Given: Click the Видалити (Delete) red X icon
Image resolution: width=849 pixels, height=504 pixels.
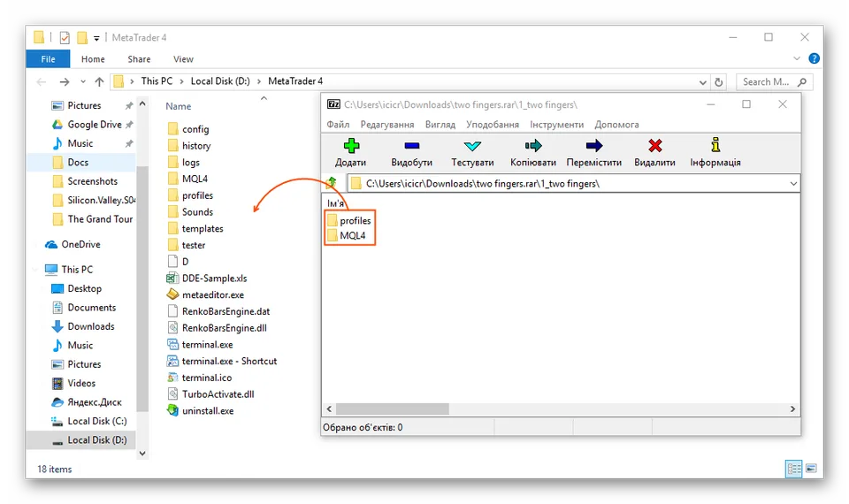Looking at the screenshot, I should pyautogui.click(x=654, y=145).
